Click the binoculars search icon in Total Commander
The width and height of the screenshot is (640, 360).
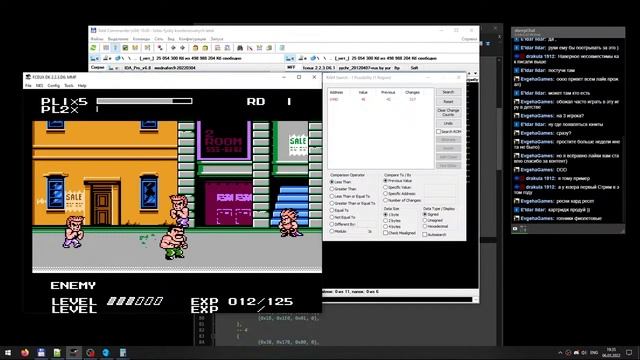tap(240, 48)
